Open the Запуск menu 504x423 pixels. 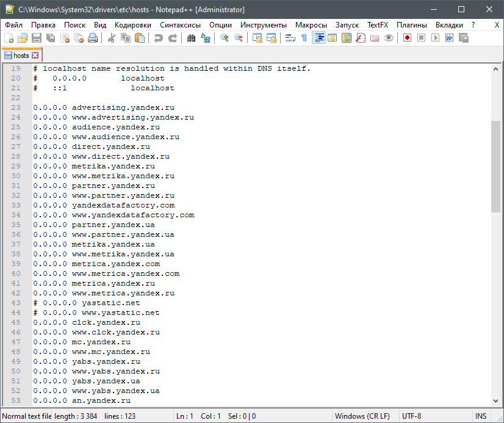pos(347,25)
